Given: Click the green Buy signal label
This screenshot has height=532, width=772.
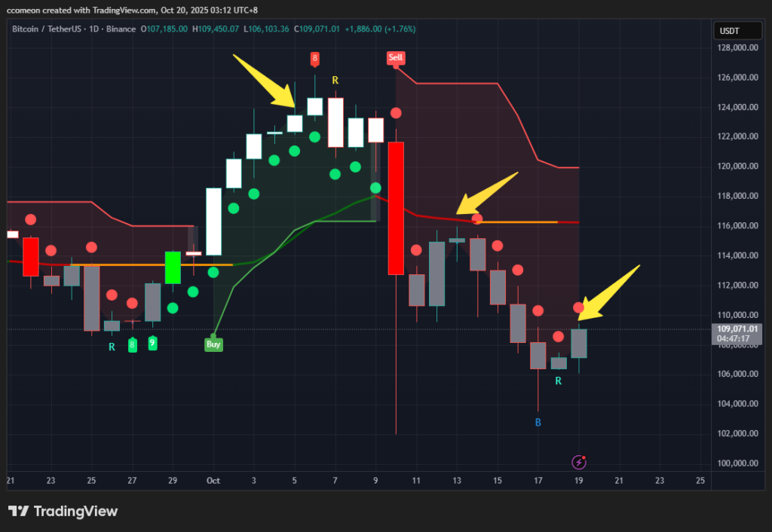Looking at the screenshot, I should pyautogui.click(x=213, y=344).
